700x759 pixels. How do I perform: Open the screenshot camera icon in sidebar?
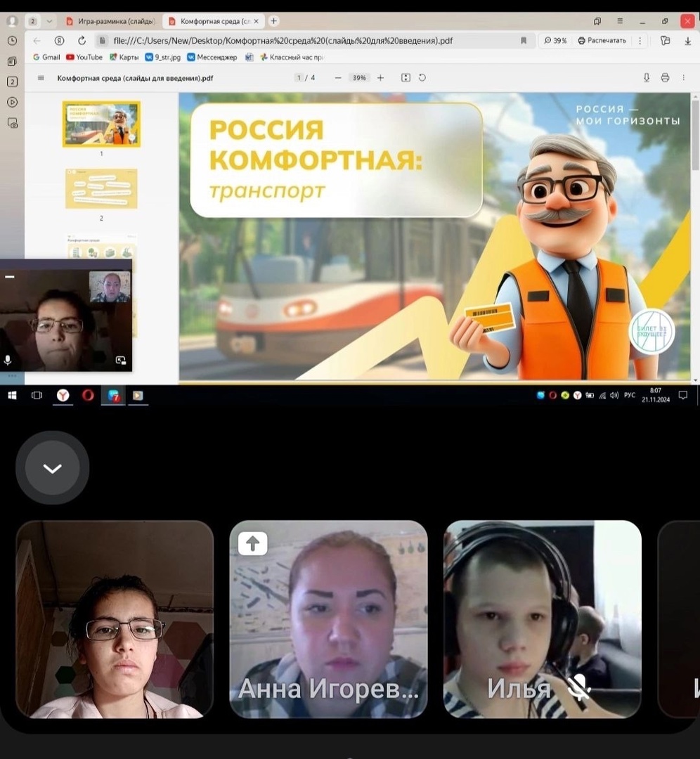coord(12,122)
